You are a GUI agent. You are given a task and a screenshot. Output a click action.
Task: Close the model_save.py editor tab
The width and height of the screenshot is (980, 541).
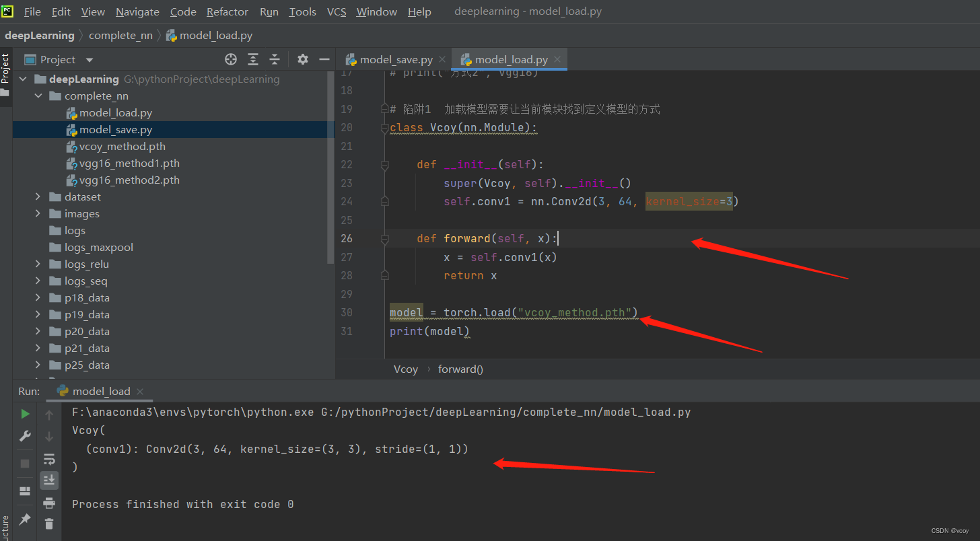point(442,60)
